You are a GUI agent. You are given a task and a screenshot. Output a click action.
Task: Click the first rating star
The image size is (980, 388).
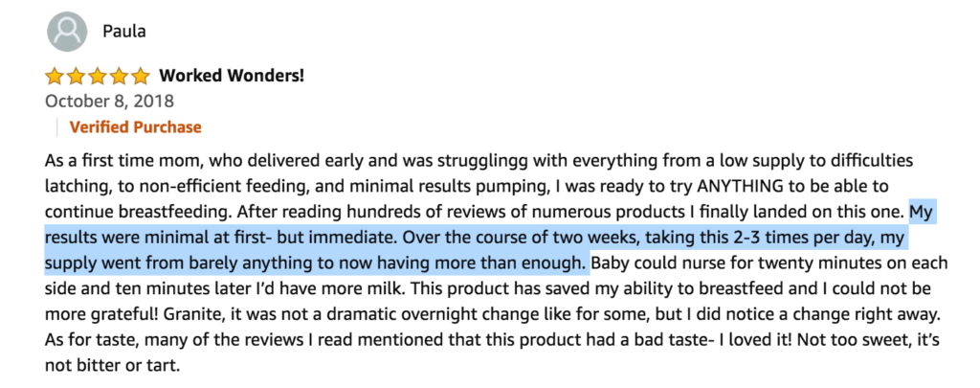click(x=55, y=77)
